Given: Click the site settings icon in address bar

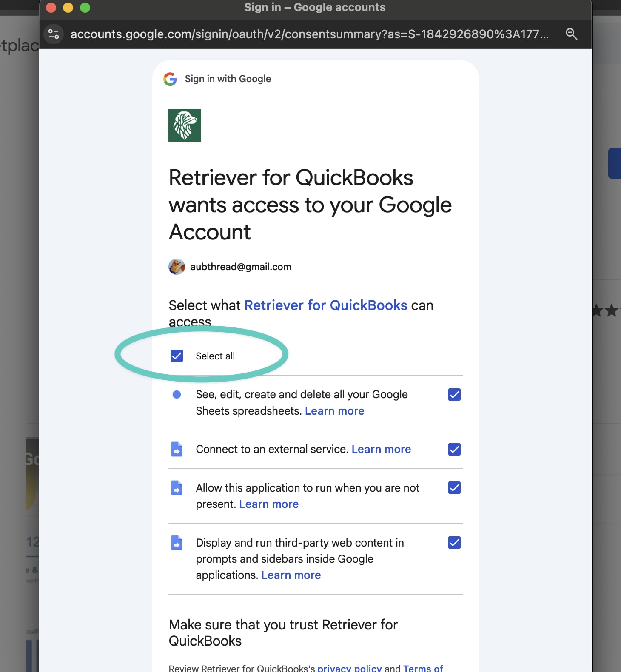Looking at the screenshot, I should [54, 34].
